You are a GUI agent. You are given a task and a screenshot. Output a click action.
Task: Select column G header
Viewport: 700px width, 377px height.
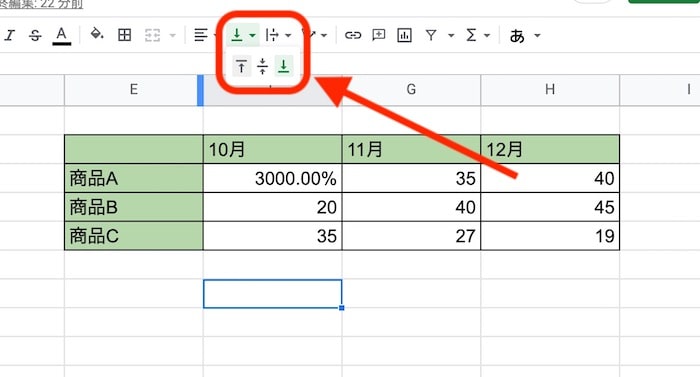411,90
